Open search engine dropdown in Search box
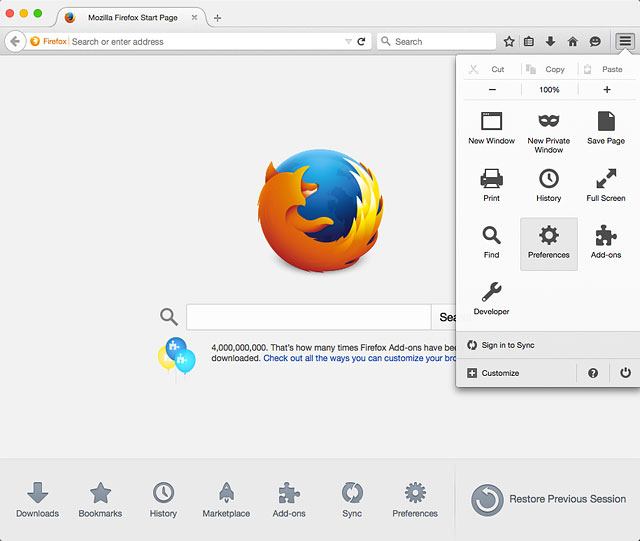This screenshot has height=541, width=640. pyautogui.click(x=385, y=41)
